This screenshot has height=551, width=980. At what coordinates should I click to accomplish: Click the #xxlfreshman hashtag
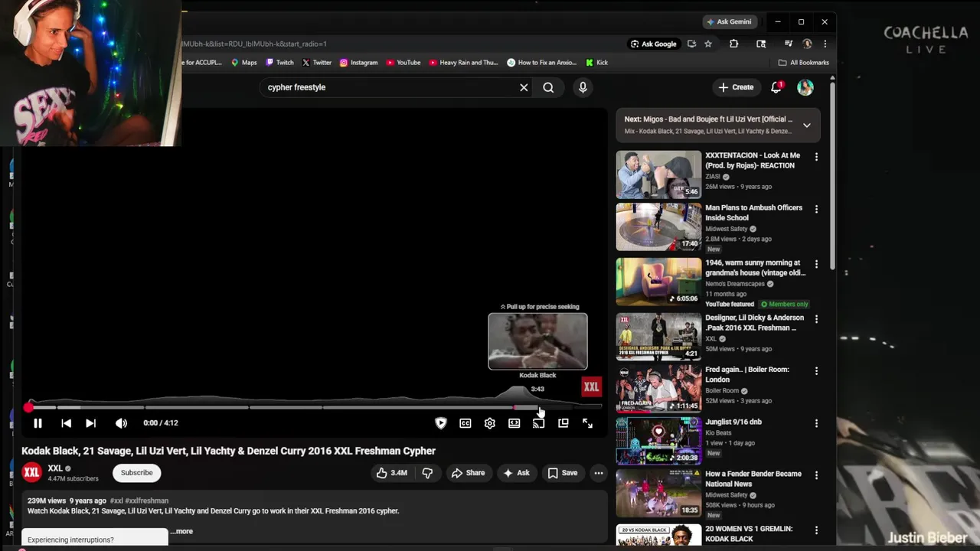(x=146, y=500)
